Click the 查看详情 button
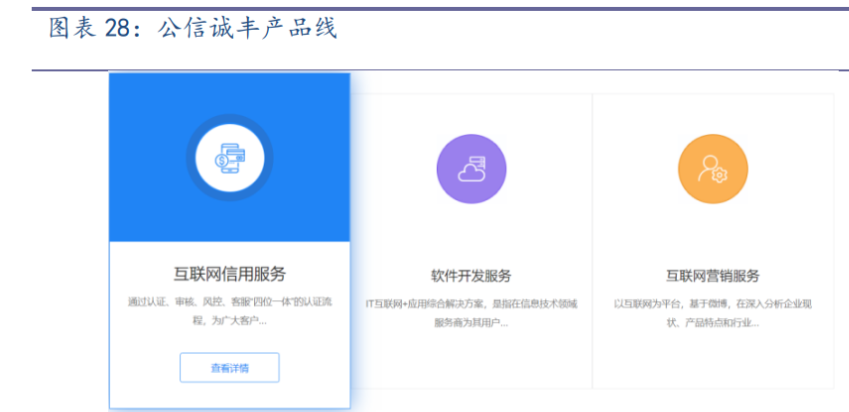 (230, 368)
